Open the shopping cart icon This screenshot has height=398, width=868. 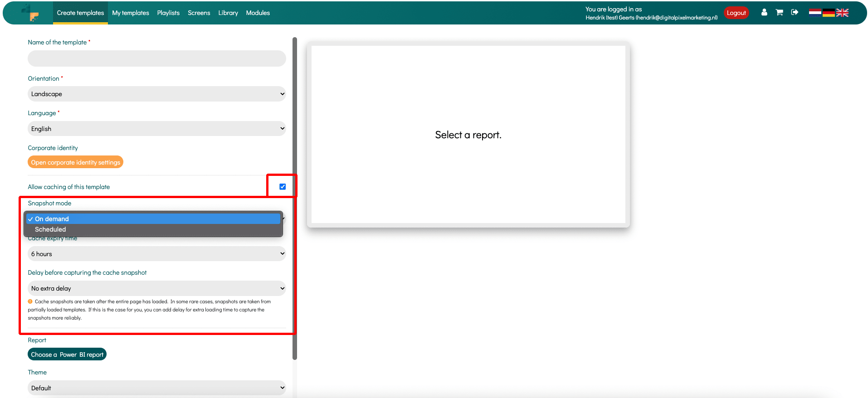point(779,13)
